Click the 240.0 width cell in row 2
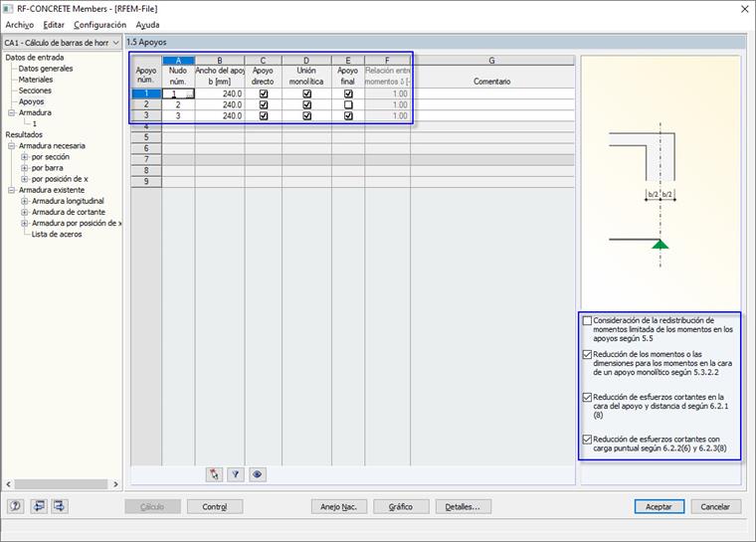756x542 pixels. (220, 104)
